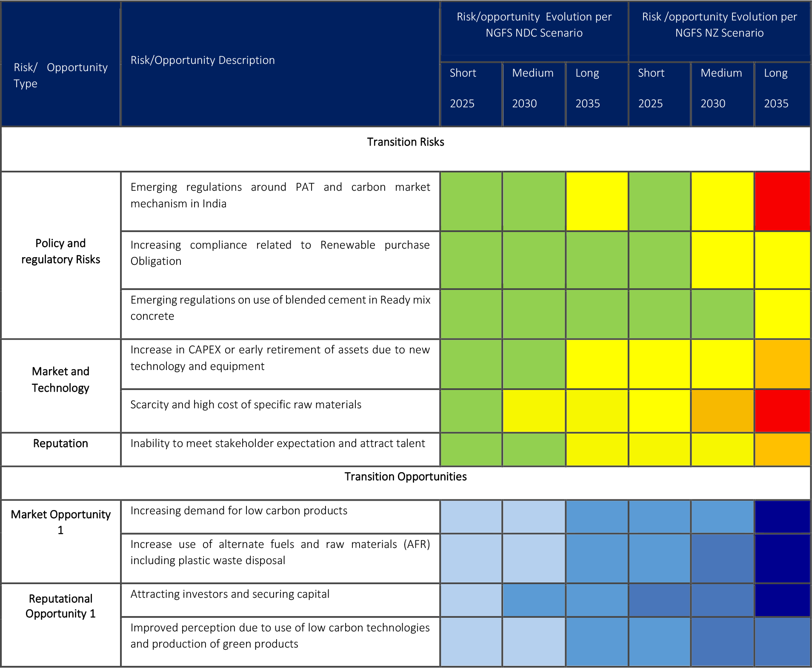Click the Transition Opportunities section header
The image size is (812, 668).
coord(405,476)
